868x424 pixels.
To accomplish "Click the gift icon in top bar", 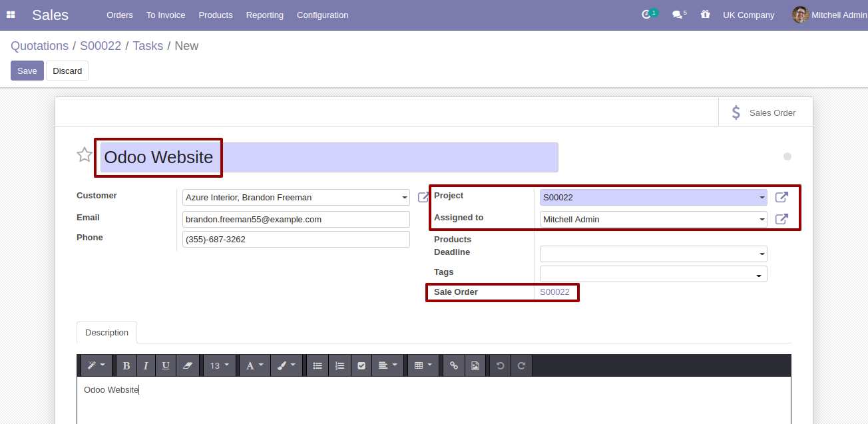I will coord(706,15).
